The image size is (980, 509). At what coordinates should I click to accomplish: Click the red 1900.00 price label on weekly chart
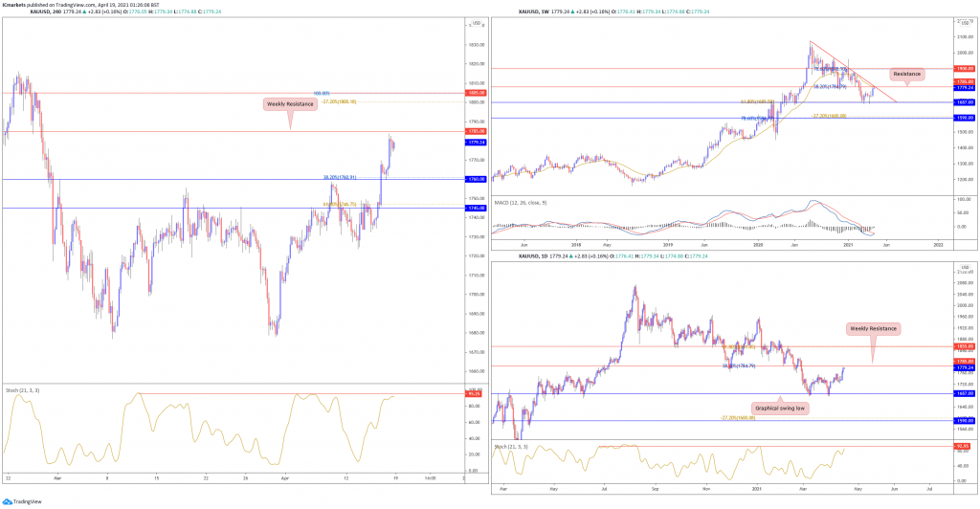pos(964,69)
